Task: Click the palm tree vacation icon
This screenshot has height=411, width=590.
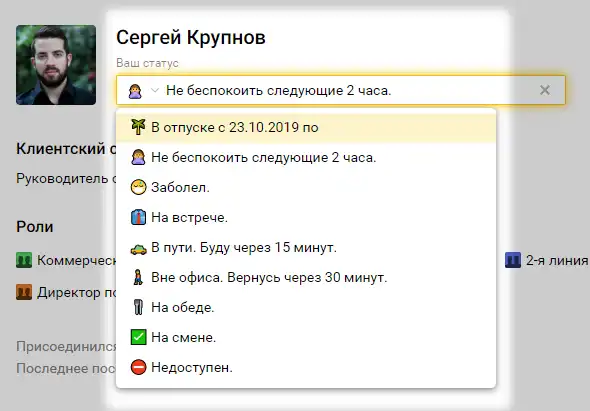Action: 138,127
